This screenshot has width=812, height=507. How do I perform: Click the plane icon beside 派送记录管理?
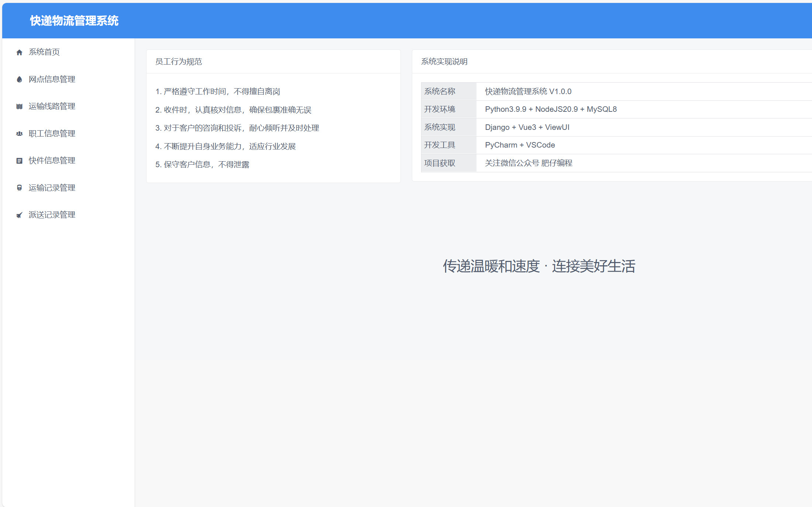[x=20, y=215]
